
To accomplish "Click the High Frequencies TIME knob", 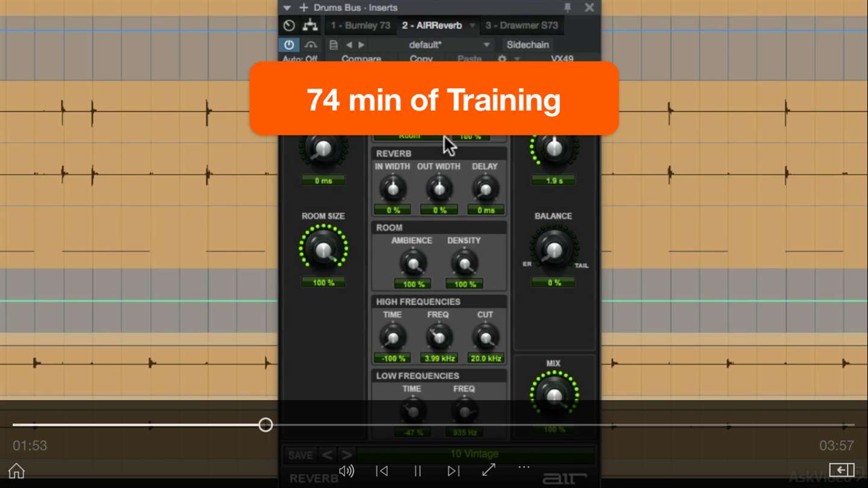I will [x=392, y=337].
